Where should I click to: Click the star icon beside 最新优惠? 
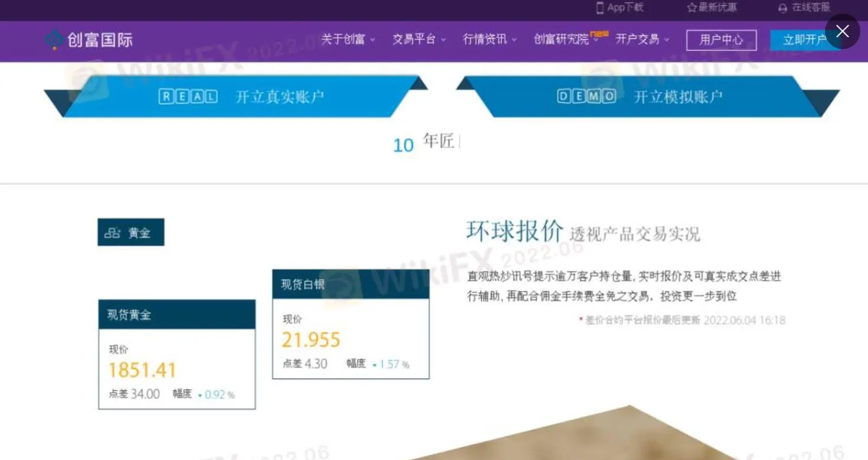tap(692, 8)
